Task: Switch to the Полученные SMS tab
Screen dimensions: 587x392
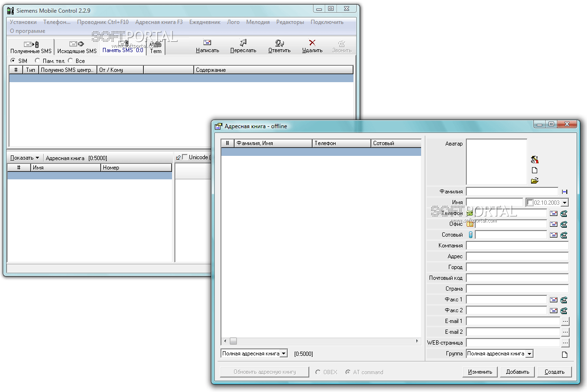Action: click(x=31, y=47)
